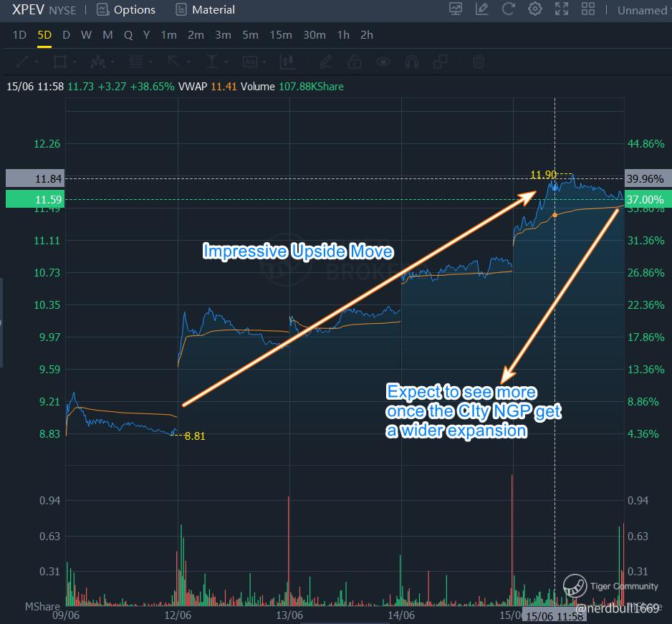Switch to the quarterly Q timeframe
672x624 pixels.
coord(128,34)
